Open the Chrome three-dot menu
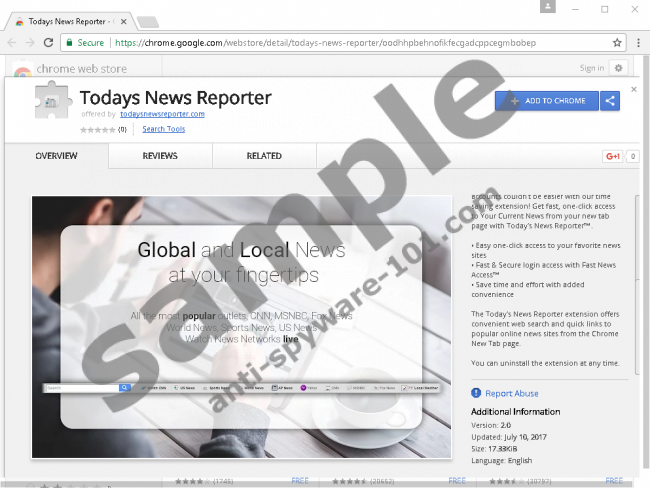The height and width of the screenshot is (488, 650). click(637, 43)
